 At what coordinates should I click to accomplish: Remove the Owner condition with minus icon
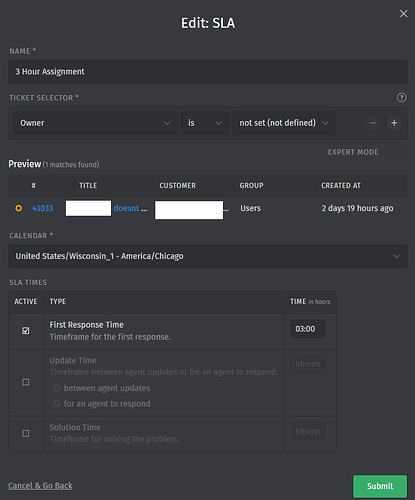(x=373, y=123)
